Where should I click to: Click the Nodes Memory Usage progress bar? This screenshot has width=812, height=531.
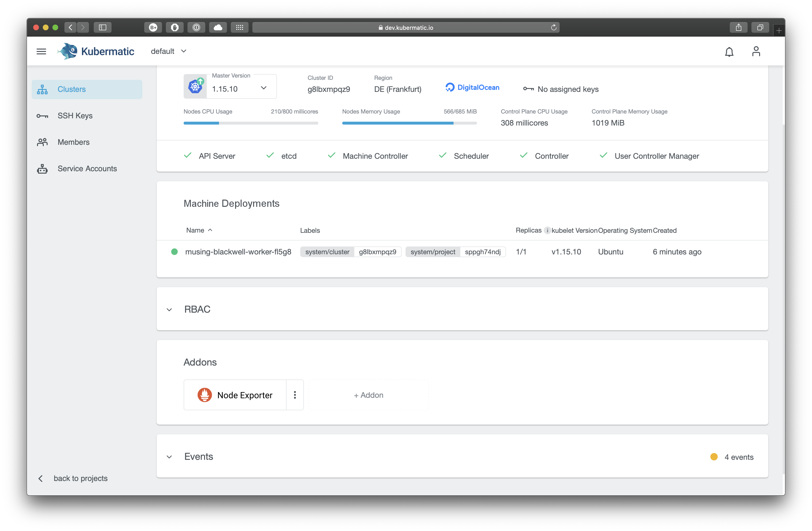click(x=409, y=123)
